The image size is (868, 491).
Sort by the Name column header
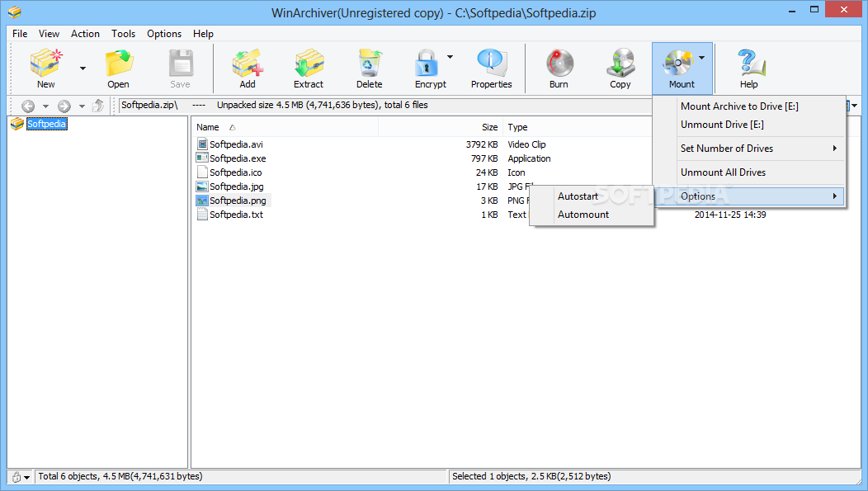(x=285, y=127)
